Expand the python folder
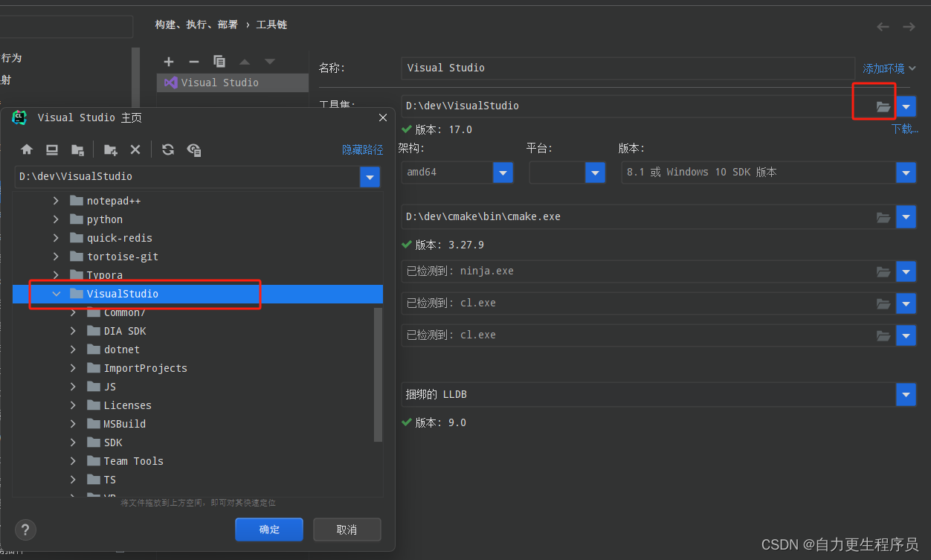 tap(56, 219)
